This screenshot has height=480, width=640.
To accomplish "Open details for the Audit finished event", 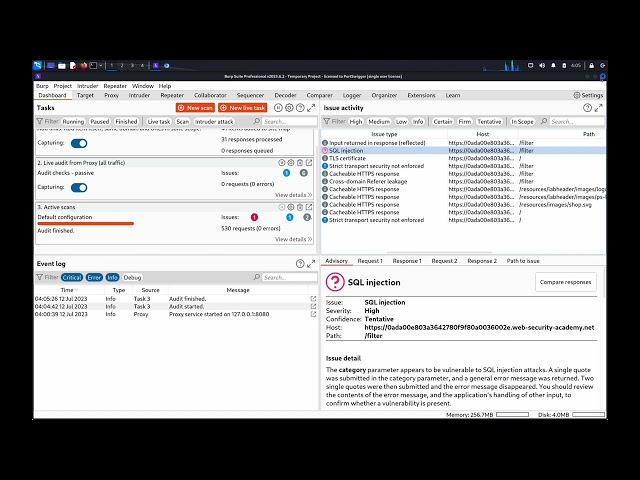I will coord(313,299).
